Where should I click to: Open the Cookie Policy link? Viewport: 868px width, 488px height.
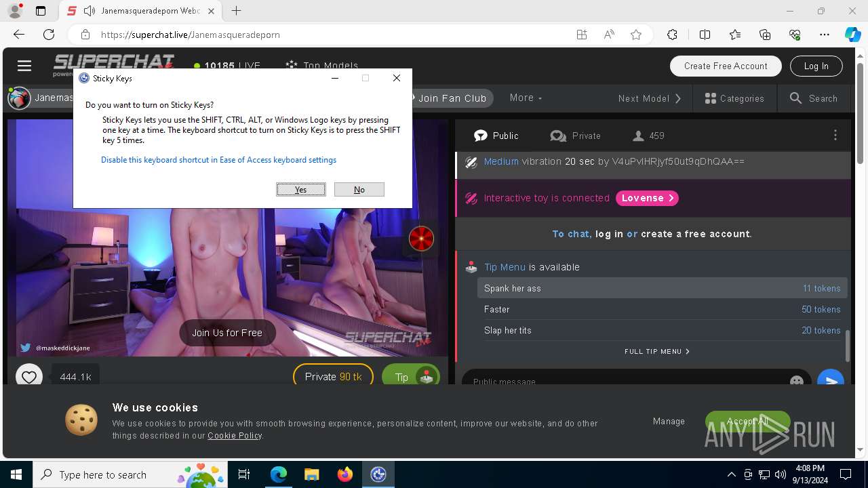(x=235, y=436)
